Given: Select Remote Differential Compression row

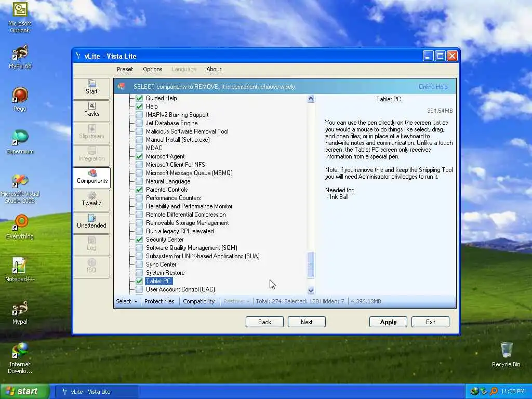Looking at the screenshot, I should (x=185, y=215).
